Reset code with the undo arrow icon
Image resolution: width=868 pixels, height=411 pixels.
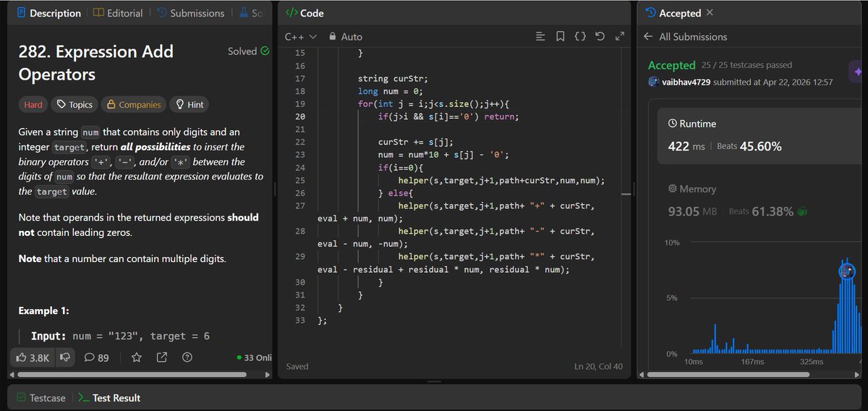(600, 36)
